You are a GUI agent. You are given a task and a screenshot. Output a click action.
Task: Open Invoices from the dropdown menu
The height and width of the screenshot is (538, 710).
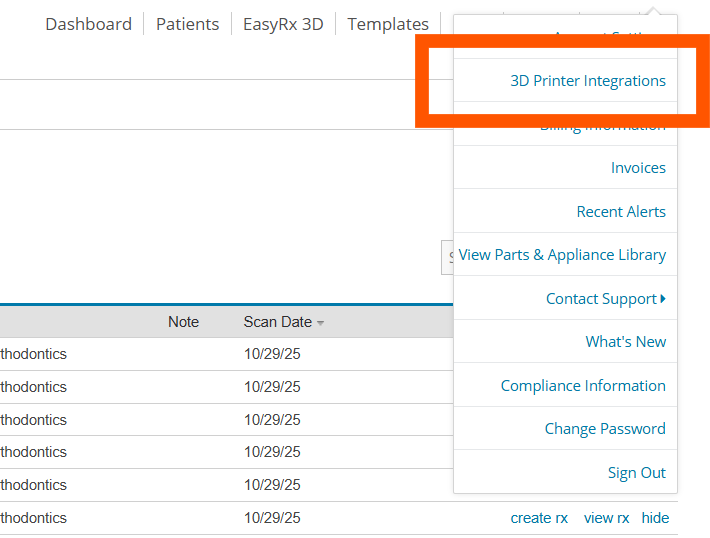(638, 168)
